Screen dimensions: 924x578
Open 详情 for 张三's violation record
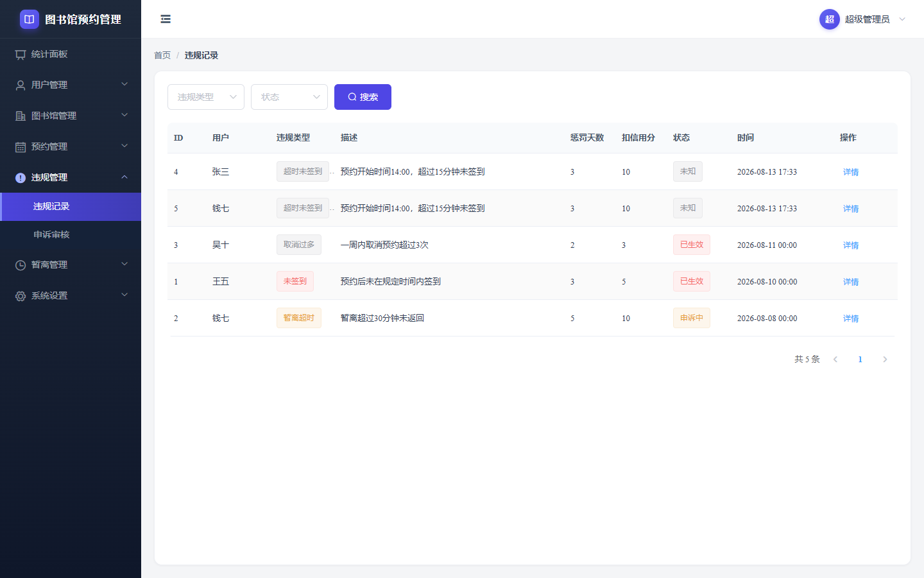pyautogui.click(x=851, y=172)
